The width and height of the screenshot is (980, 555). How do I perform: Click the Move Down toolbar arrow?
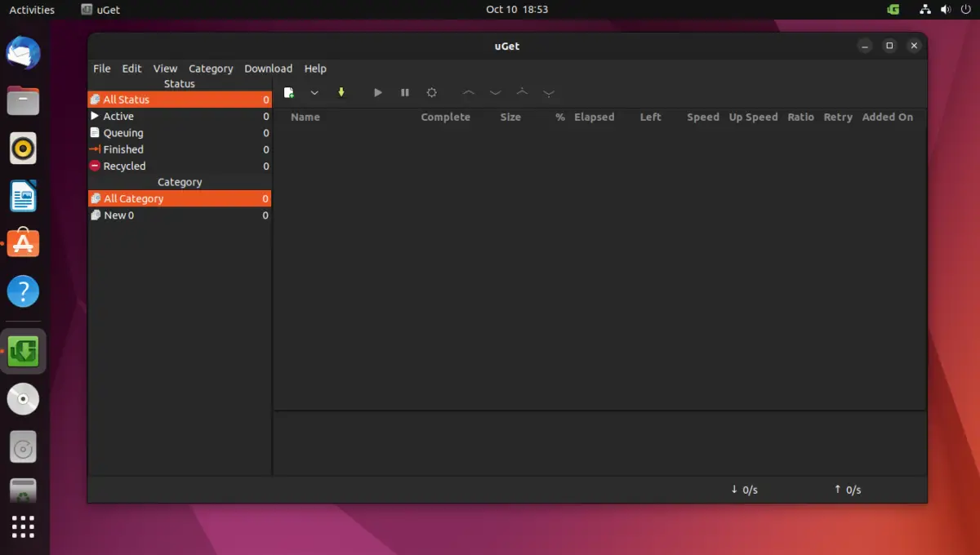pos(495,93)
